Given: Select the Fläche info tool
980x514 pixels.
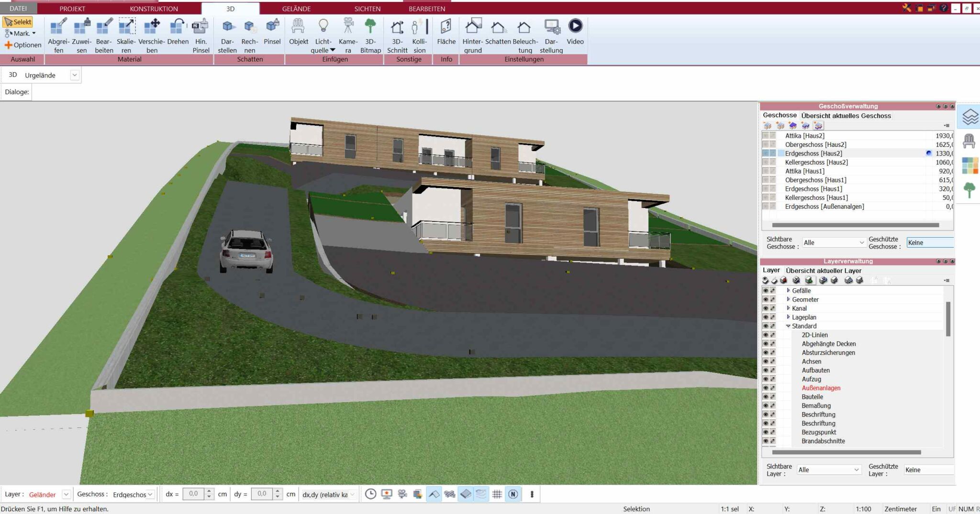Looking at the screenshot, I should (445, 33).
